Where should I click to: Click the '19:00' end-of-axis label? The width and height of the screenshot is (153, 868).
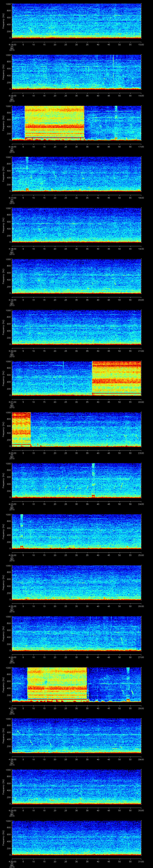tap(141, 249)
